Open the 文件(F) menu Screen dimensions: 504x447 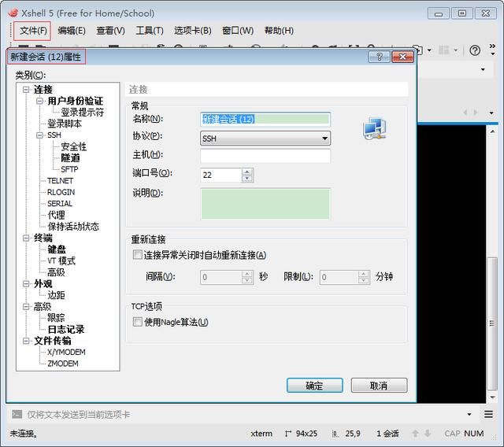[33, 31]
